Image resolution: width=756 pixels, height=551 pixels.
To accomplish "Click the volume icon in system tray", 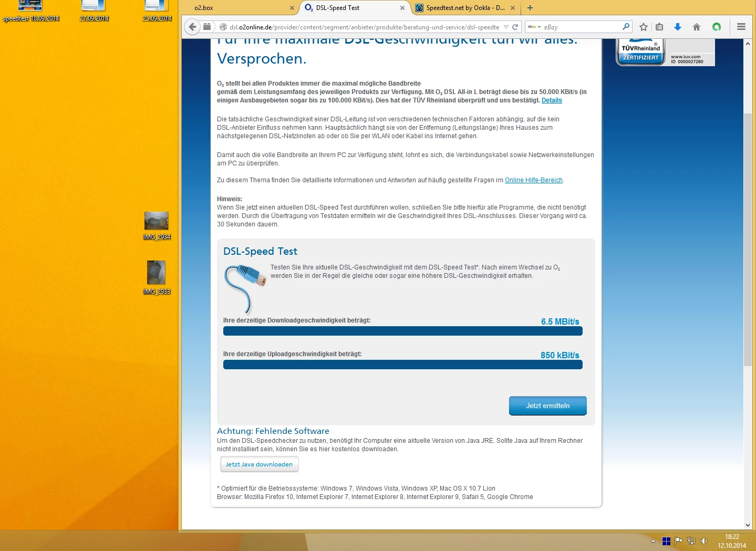I will coord(704,541).
